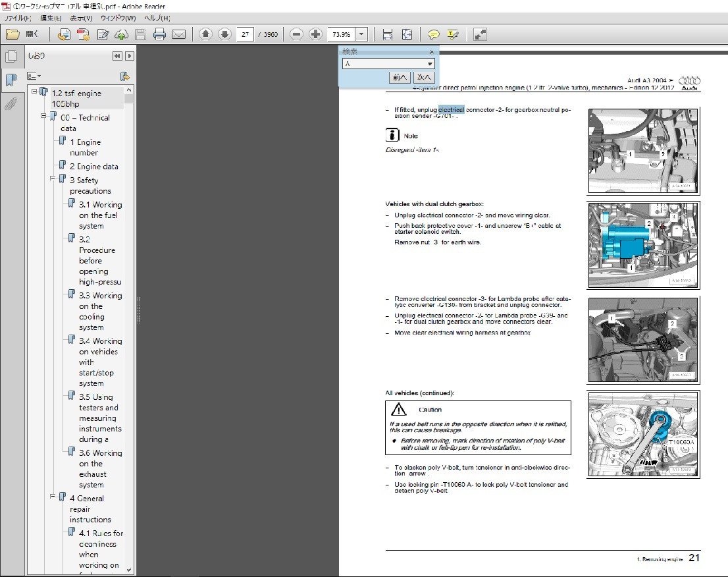Open the ヘルプ(H) menu
Image resolution: width=728 pixels, height=577 pixels.
coord(157,18)
